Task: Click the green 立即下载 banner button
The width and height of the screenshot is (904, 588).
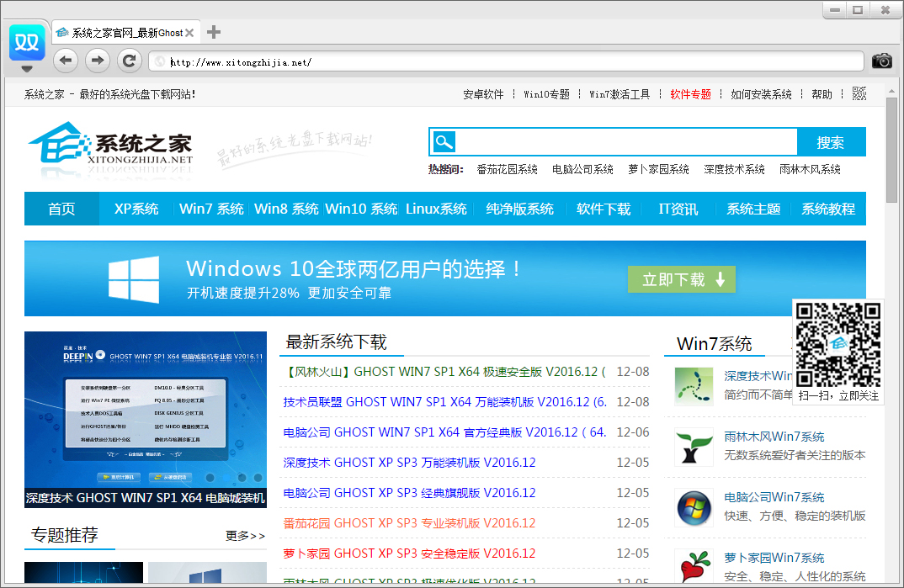Action: (x=681, y=280)
